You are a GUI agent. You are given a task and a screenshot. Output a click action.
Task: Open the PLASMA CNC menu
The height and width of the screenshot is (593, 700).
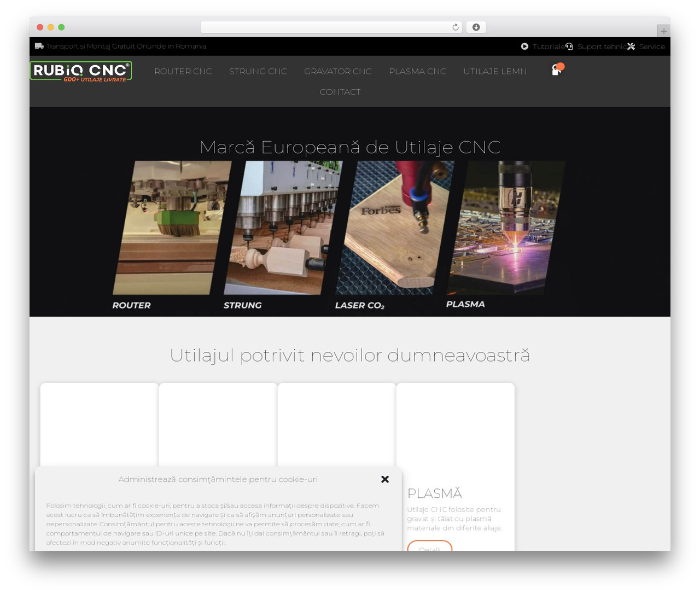418,71
